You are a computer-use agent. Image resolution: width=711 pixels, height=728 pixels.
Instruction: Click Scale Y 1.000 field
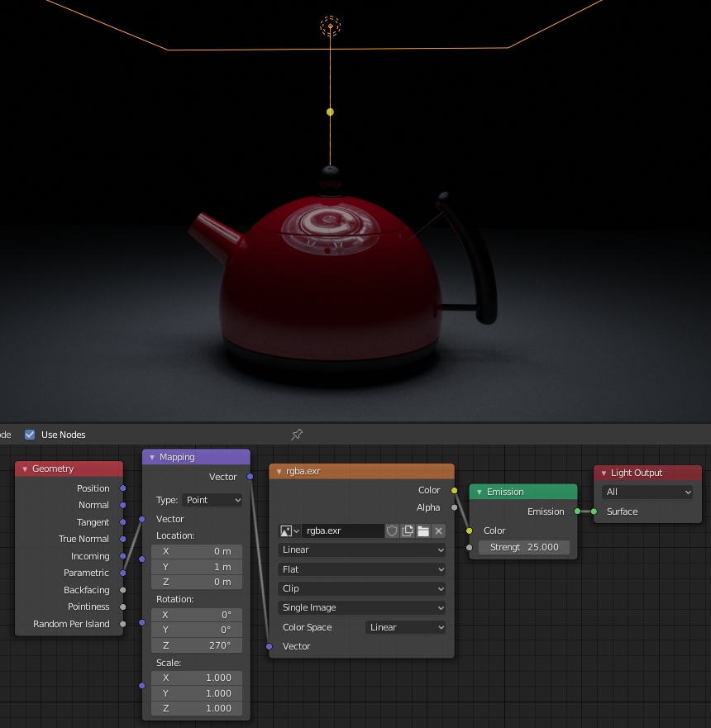pyautogui.click(x=197, y=693)
